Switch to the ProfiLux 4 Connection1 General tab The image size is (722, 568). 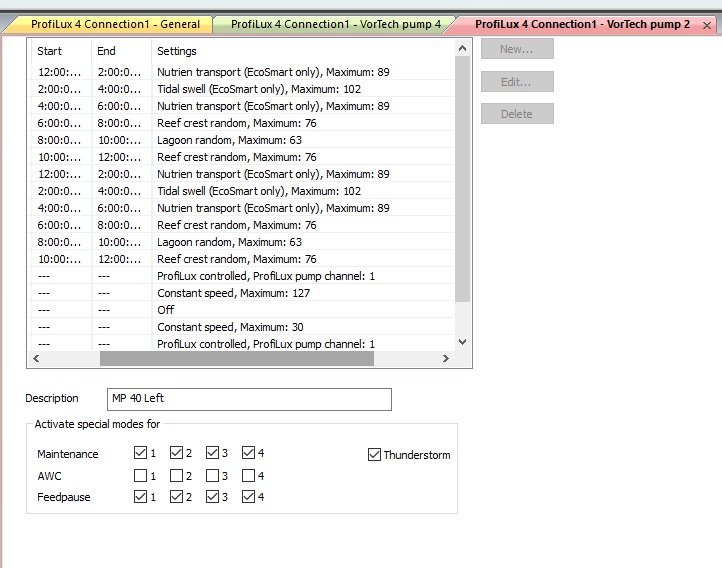[x=115, y=24]
